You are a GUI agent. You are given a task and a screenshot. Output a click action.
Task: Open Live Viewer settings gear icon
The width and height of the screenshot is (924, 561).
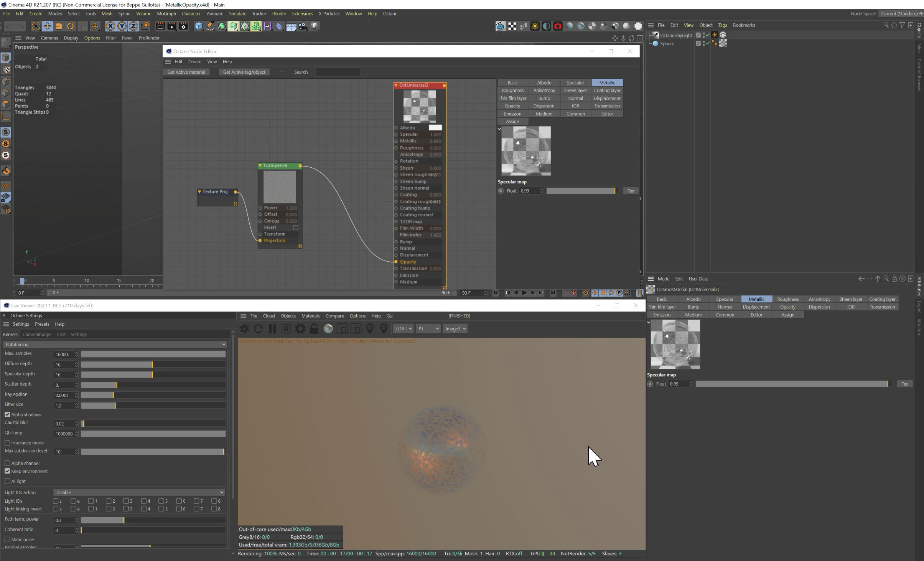click(300, 329)
